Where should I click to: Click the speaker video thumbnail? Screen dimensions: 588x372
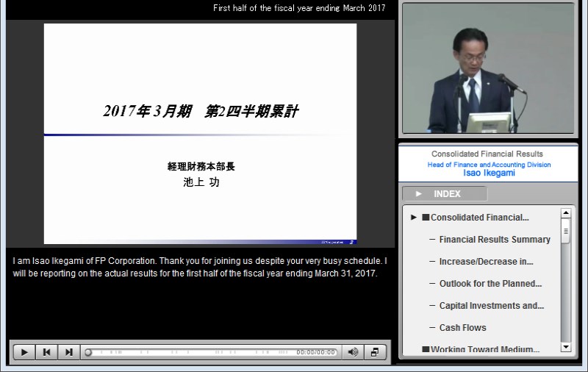coord(488,68)
